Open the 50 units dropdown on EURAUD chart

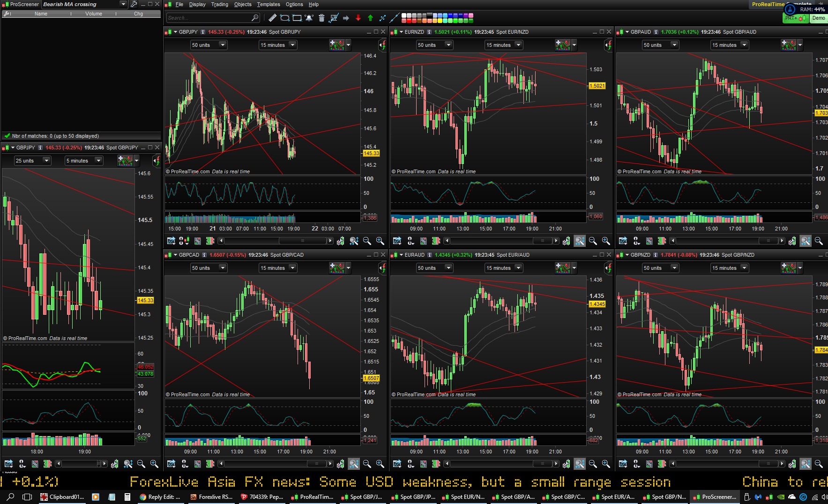pyautogui.click(x=434, y=268)
